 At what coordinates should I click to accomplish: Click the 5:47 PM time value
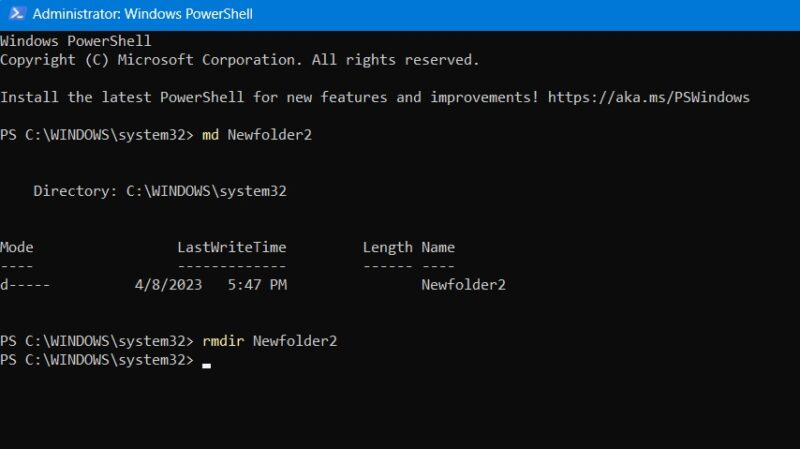257,285
